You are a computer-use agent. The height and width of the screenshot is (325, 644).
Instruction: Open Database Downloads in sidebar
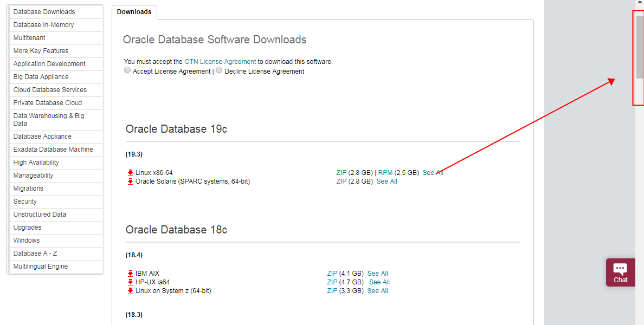[x=56, y=12]
